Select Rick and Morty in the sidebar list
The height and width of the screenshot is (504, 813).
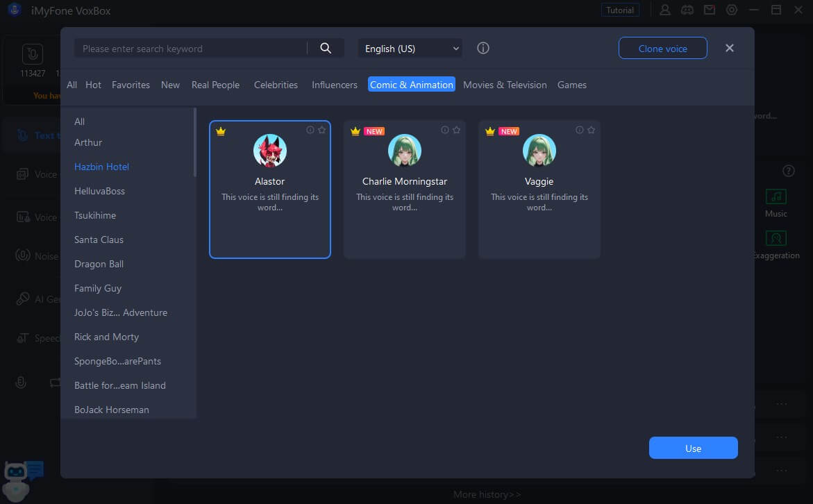106,337
